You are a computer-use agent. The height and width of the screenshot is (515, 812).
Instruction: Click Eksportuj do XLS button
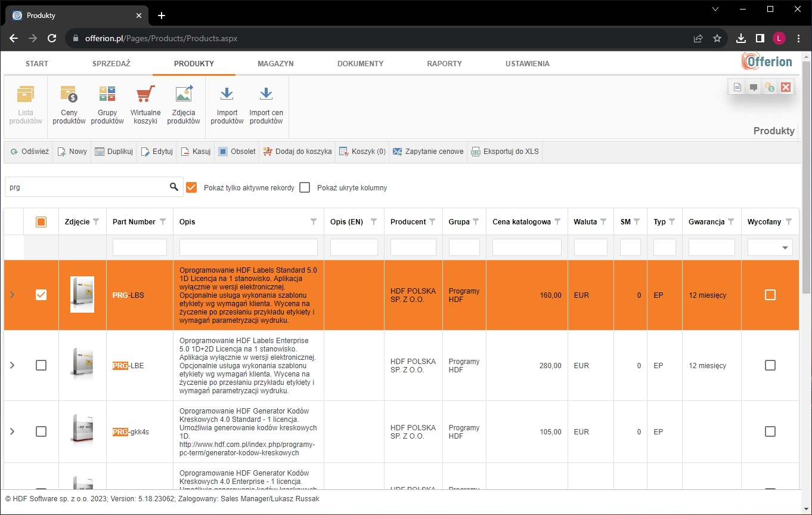pos(505,152)
